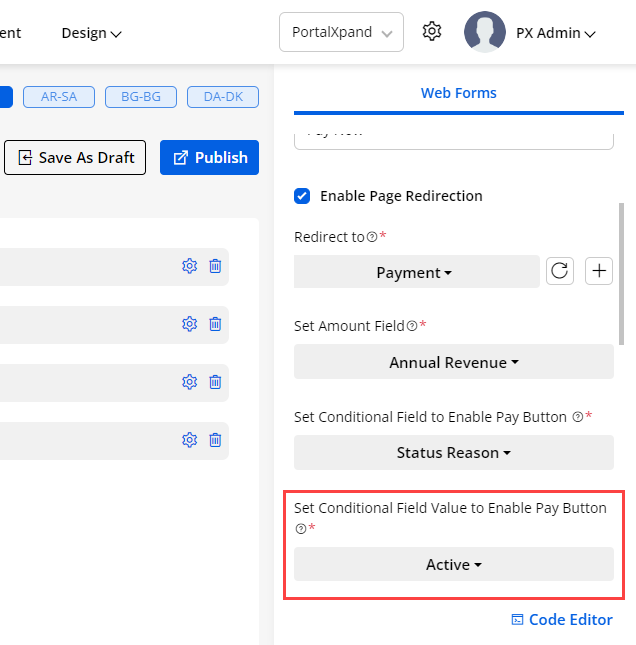Open the Code Editor link

(561, 620)
